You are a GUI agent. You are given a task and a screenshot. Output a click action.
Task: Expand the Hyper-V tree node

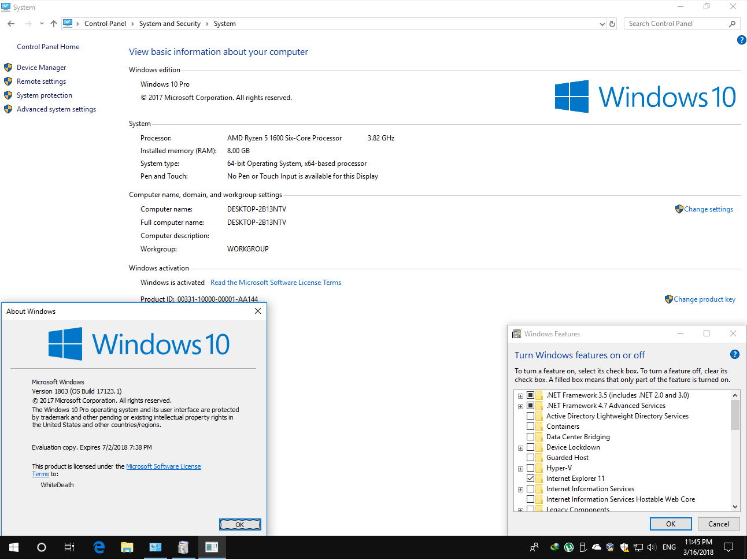coord(521,469)
